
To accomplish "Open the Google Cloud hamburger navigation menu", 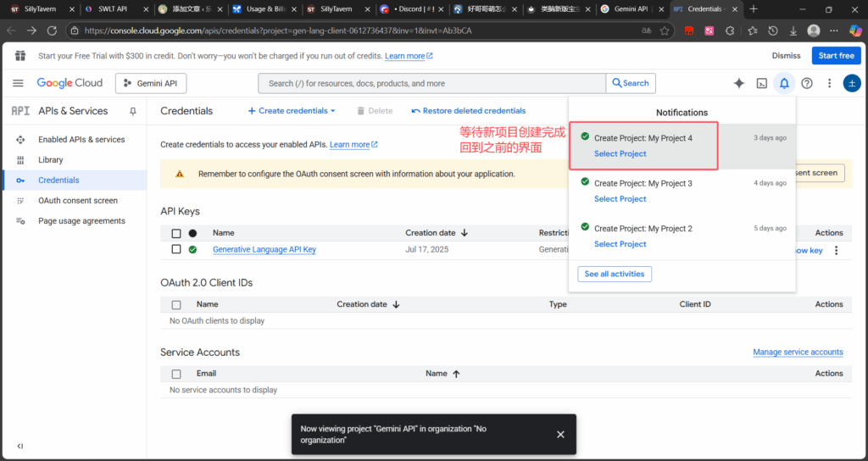I will tap(19, 83).
